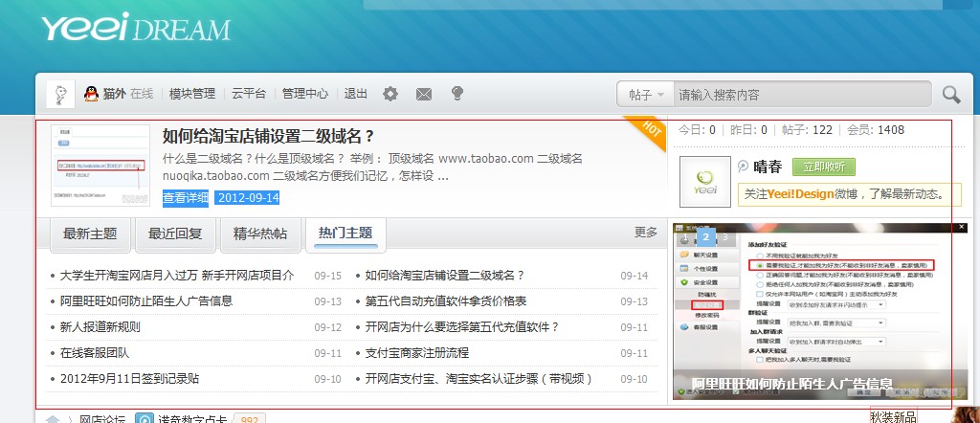The width and height of the screenshot is (980, 423).
Task: Switch to the 最新主题 tab
Action: tap(90, 234)
